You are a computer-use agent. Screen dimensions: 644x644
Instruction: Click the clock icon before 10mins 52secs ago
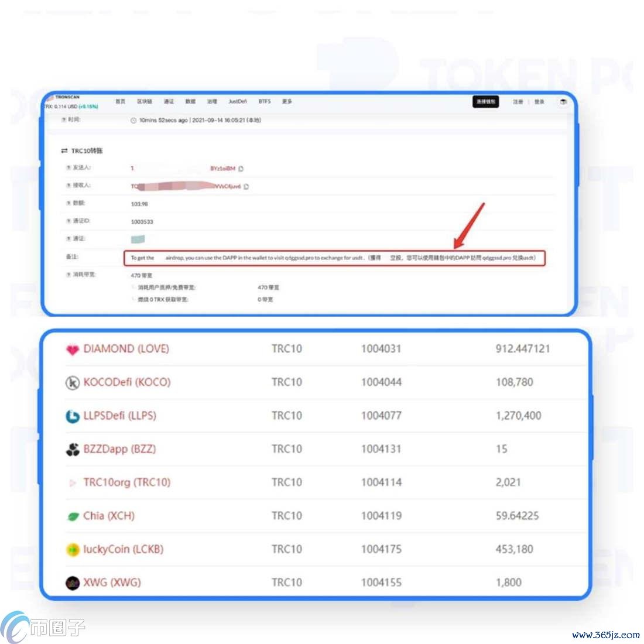(x=133, y=121)
